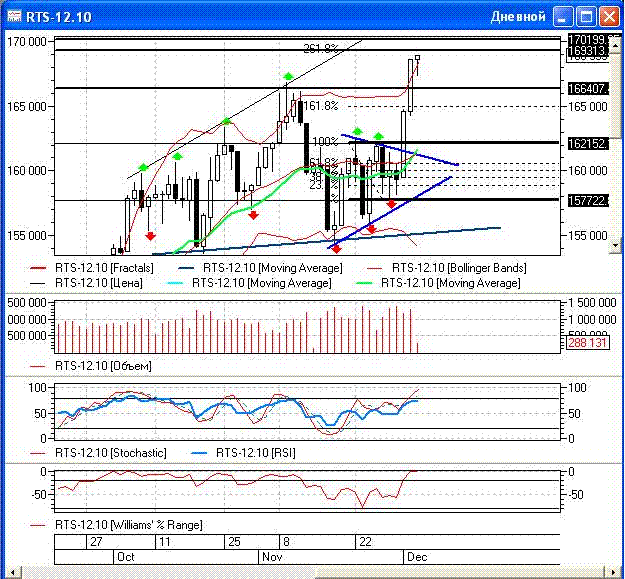Select the RTS-12.10 [Bollinger Bands] legend entry
Screen dimensions: 625x579
click(x=447, y=268)
